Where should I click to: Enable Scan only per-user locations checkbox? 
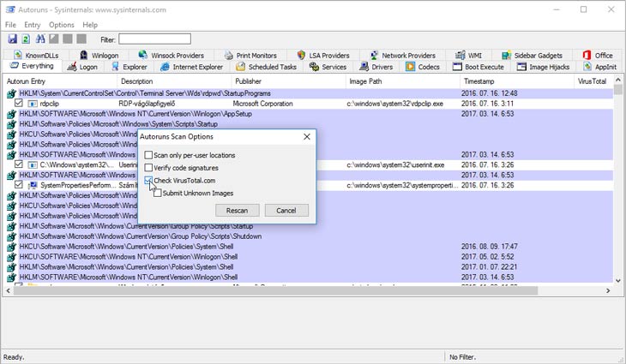tap(148, 155)
